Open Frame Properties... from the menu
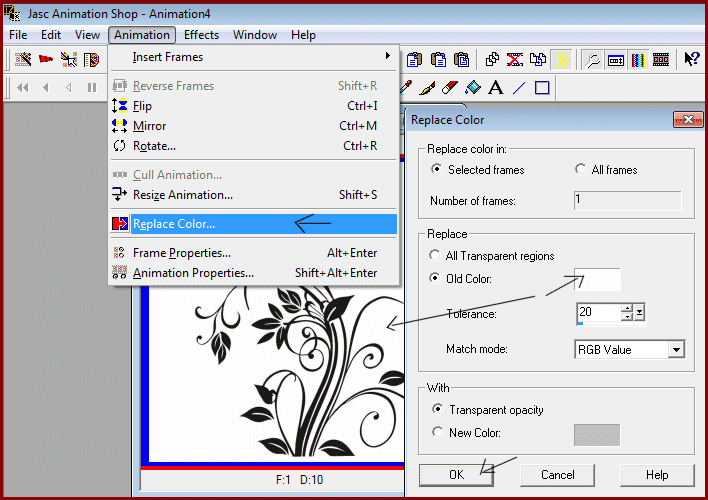 [254, 253]
